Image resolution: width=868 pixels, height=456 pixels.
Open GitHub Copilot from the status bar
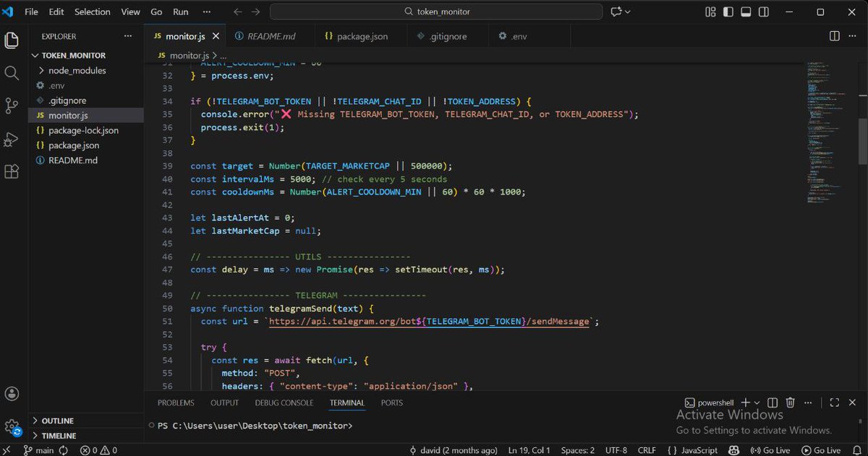point(734,449)
